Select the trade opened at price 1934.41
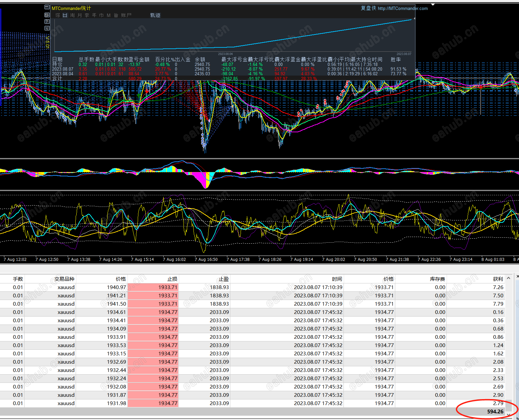The image size is (519, 420). tap(253, 321)
